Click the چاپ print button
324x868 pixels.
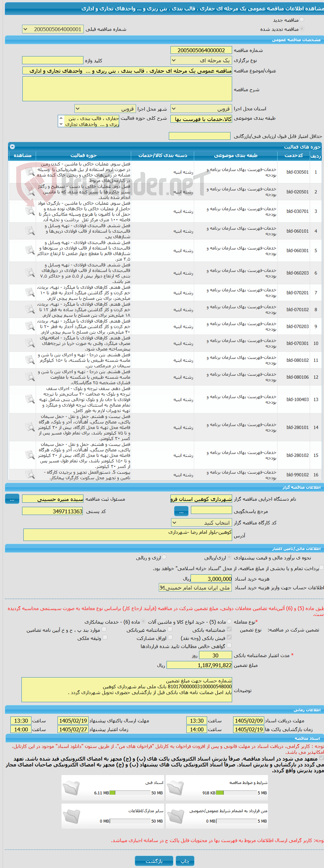point(185,861)
